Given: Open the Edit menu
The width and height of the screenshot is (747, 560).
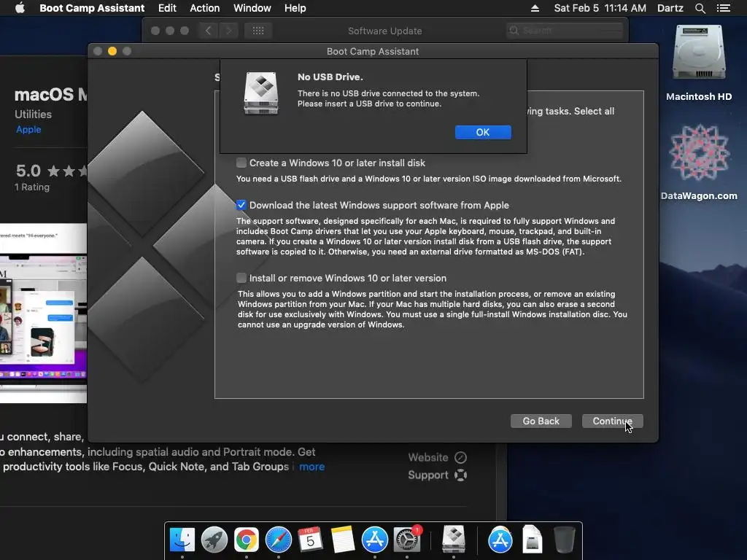Looking at the screenshot, I should pos(167,8).
